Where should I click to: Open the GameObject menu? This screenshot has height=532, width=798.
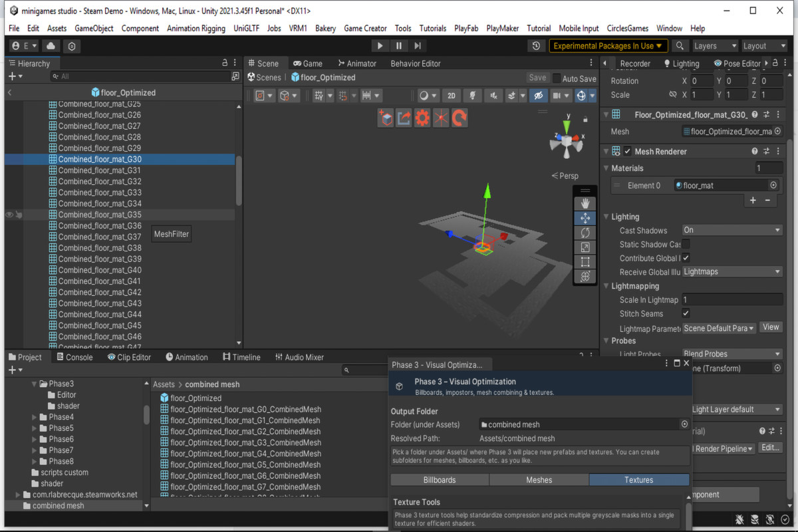pos(94,29)
